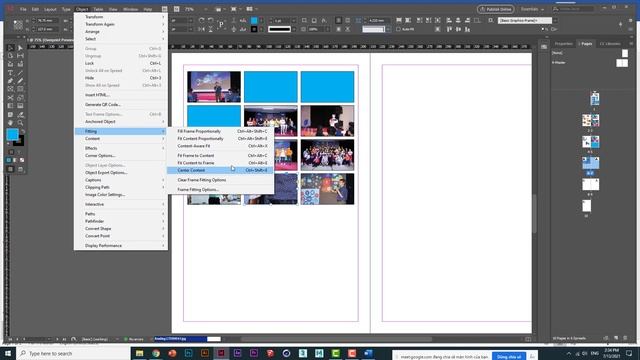Open Chrome from the taskbar
640x360 pixels.
click(156, 353)
